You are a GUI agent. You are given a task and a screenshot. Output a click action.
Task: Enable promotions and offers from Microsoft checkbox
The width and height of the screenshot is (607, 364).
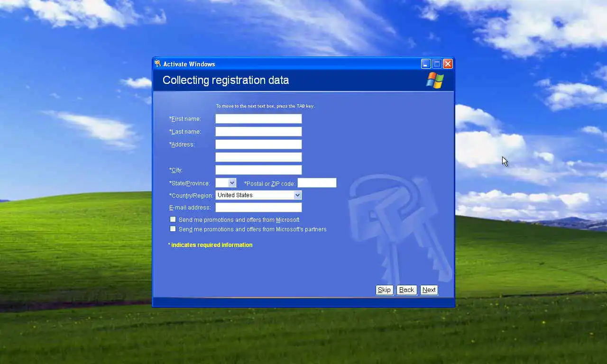pos(173,219)
